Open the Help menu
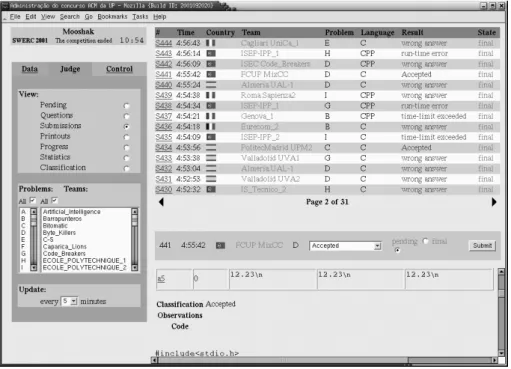The height and width of the screenshot is (369, 511). 160,17
